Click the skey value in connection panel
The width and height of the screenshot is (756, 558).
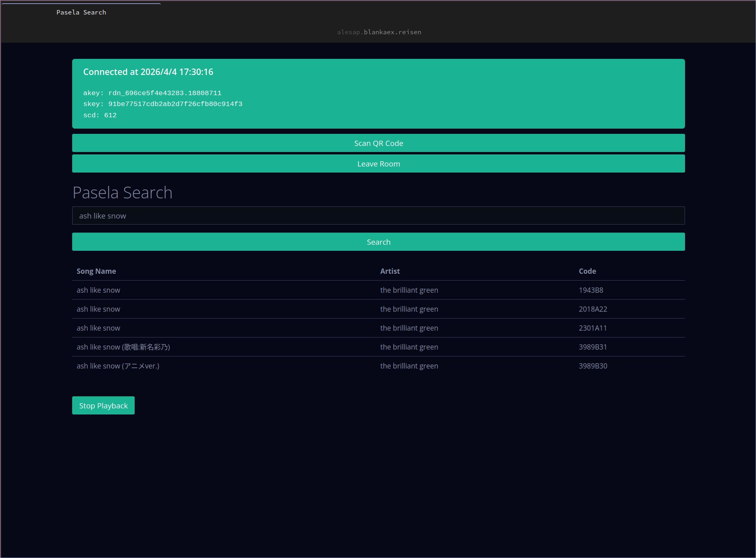(x=175, y=104)
